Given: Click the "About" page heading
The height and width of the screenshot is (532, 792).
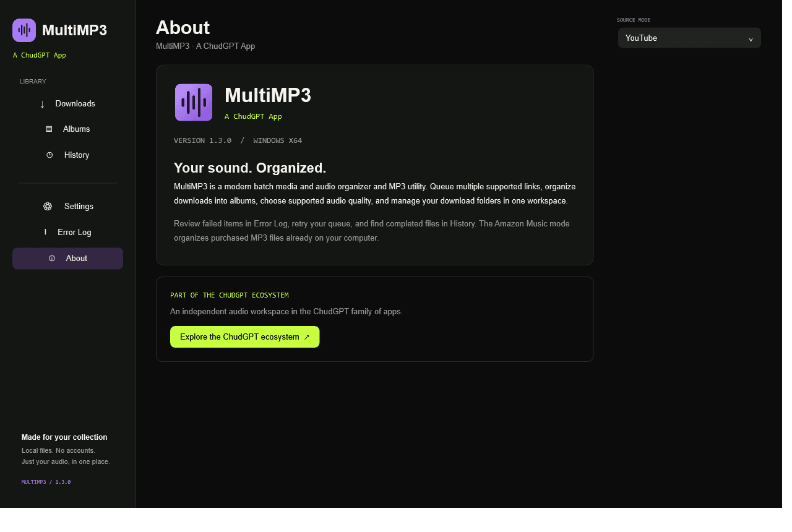Looking at the screenshot, I should (x=183, y=27).
